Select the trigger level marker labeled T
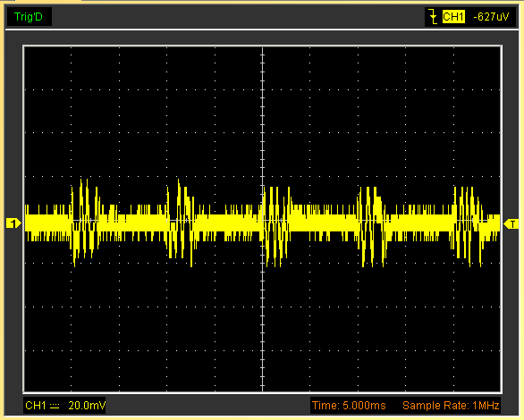524x420 pixels. click(x=511, y=224)
